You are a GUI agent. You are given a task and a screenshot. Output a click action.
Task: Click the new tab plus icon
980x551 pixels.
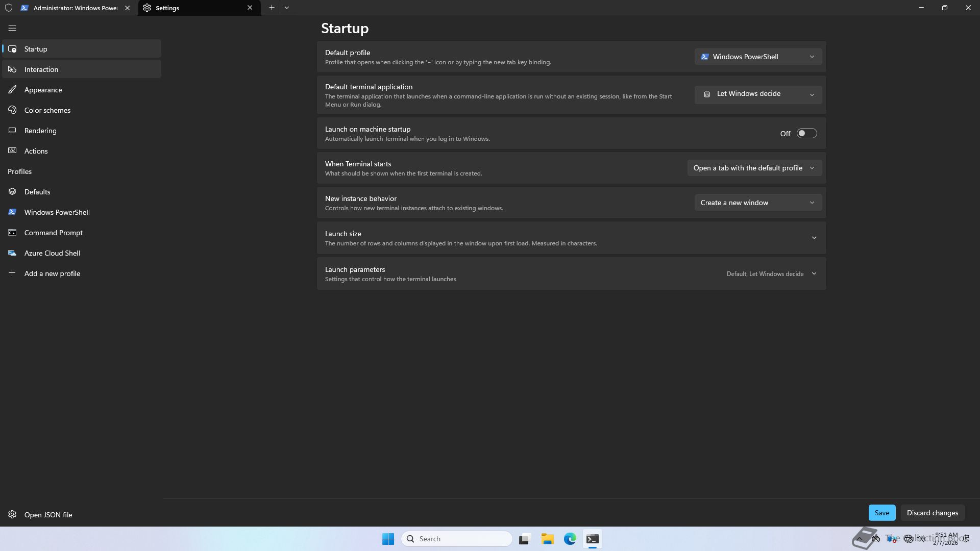[272, 8]
